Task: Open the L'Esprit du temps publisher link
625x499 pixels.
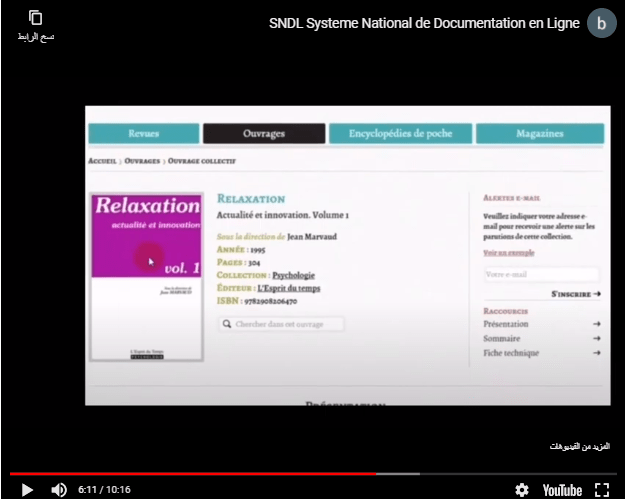Action: (x=289, y=288)
